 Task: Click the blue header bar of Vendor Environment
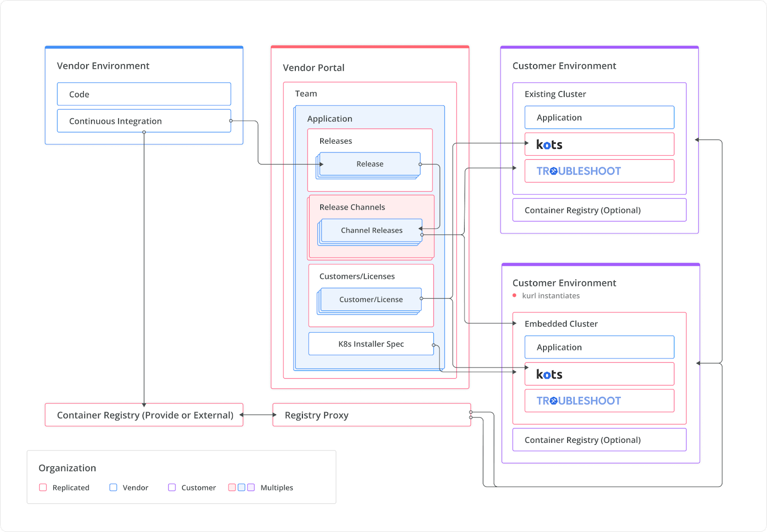(144, 47)
